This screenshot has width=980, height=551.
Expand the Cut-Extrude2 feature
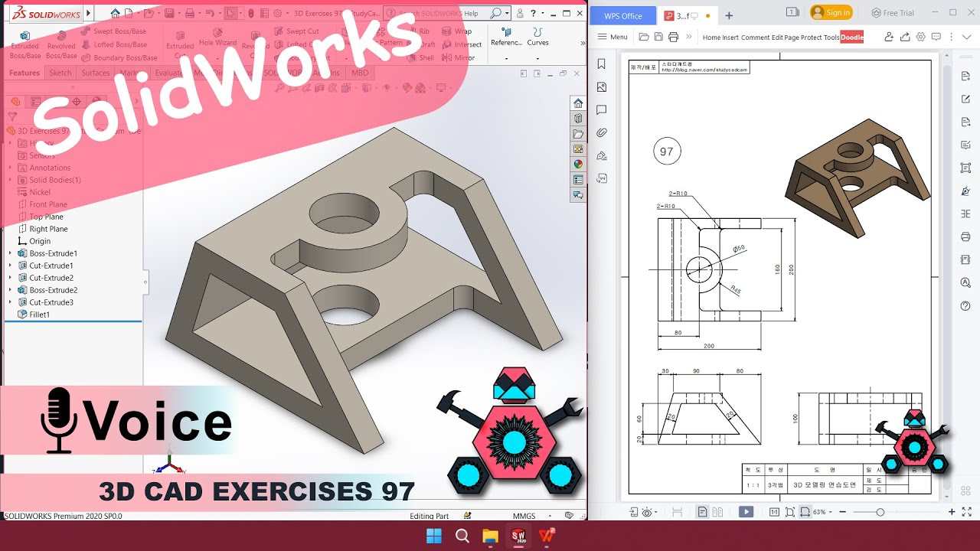pyautogui.click(x=10, y=278)
